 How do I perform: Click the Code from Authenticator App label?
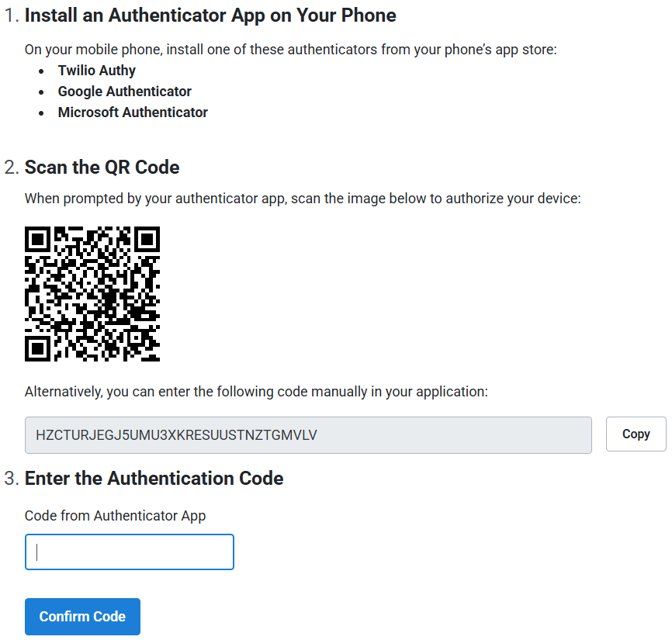[x=116, y=516]
